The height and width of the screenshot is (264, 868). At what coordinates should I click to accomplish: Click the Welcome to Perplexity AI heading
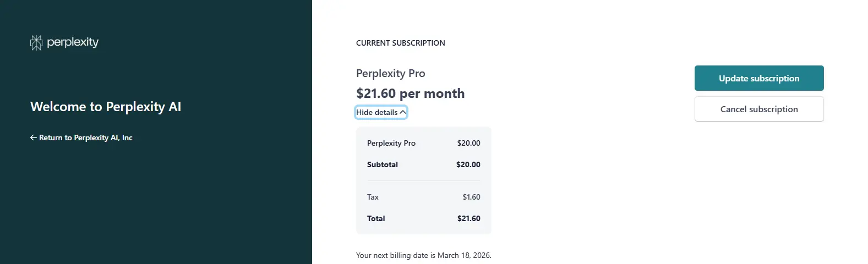(106, 107)
